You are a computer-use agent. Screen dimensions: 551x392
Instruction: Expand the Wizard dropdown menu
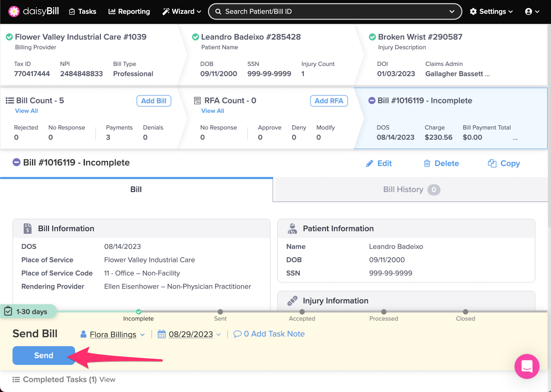(181, 11)
